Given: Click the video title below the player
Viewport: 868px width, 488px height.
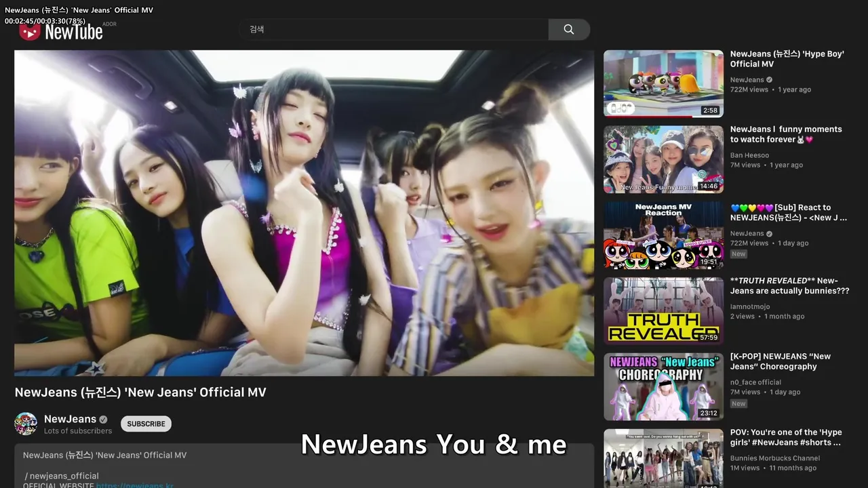Looking at the screenshot, I should pos(140,392).
